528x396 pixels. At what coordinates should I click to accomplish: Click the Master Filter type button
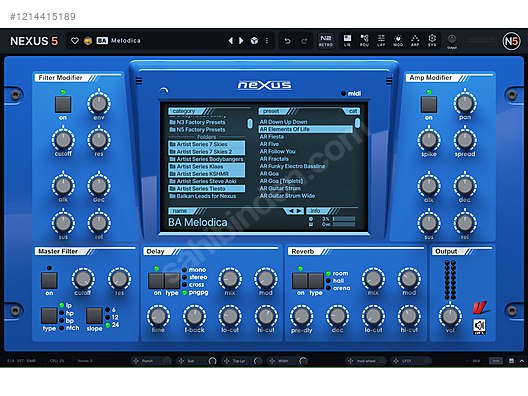(49, 316)
